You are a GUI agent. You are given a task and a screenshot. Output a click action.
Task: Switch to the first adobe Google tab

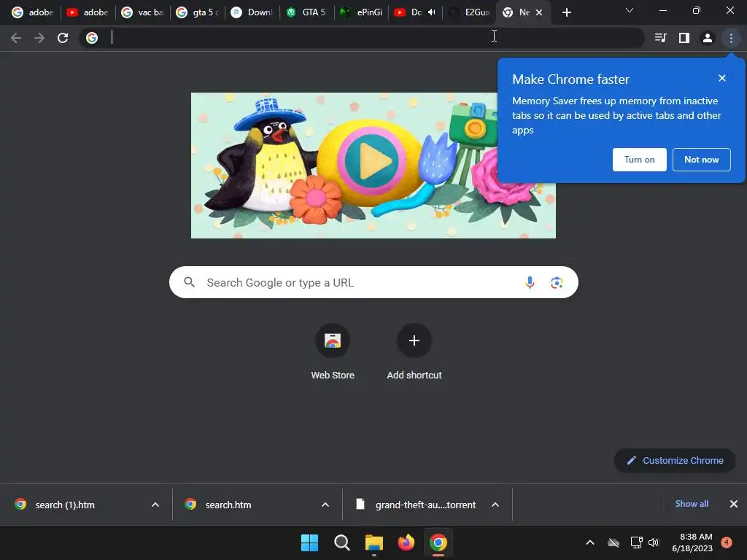pos(32,12)
